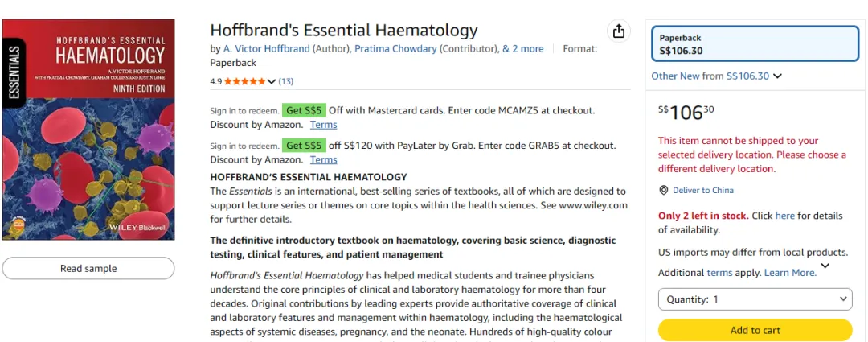Expand the US imports details chevron
The width and height of the screenshot is (868, 342).
(825, 266)
